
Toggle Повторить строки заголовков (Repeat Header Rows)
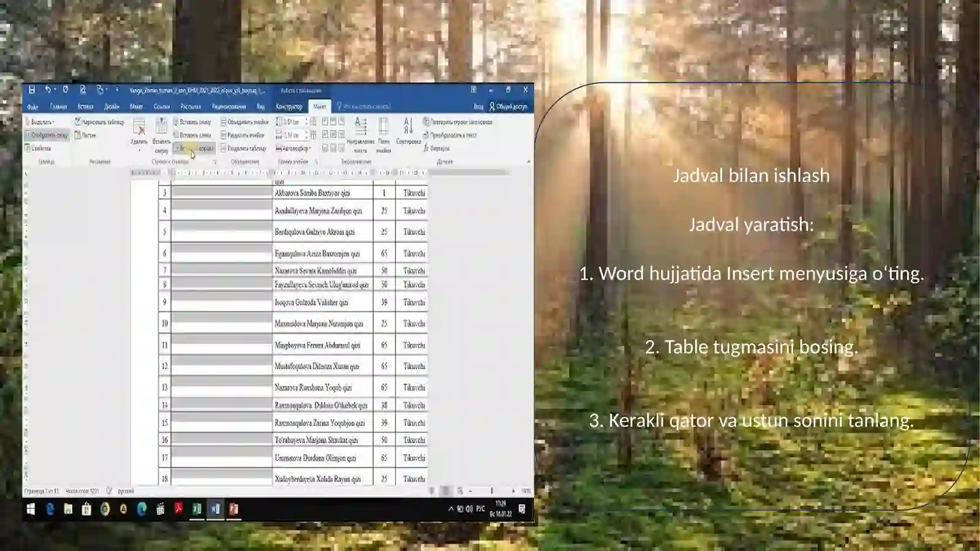pyautogui.click(x=458, y=122)
